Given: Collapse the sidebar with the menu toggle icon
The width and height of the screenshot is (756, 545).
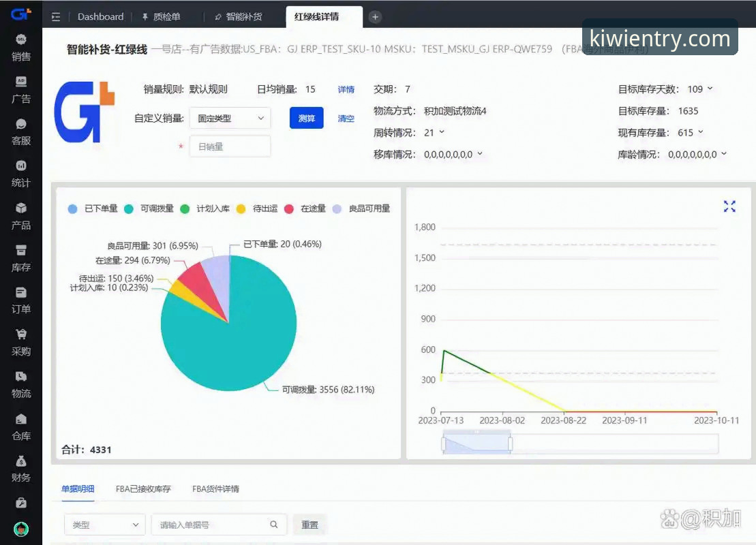Looking at the screenshot, I should pyautogui.click(x=56, y=17).
